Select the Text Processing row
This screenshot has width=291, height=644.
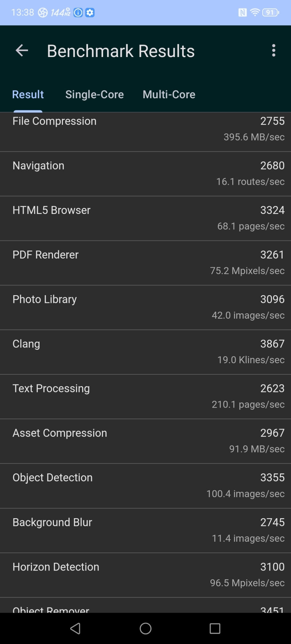click(x=145, y=396)
